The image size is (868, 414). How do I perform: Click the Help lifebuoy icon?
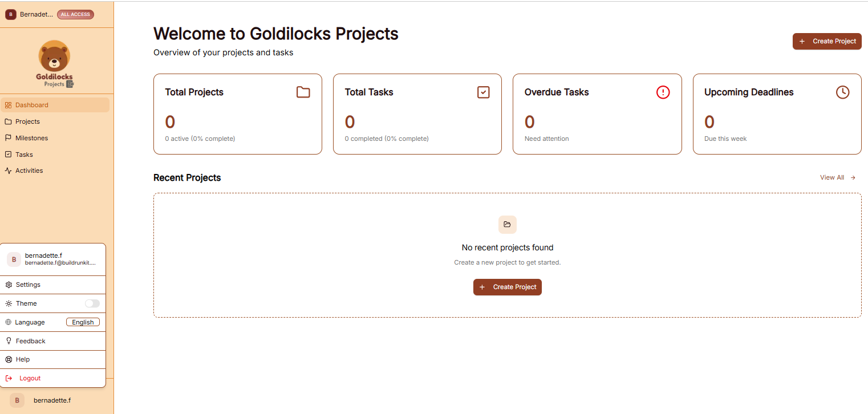[x=9, y=359]
